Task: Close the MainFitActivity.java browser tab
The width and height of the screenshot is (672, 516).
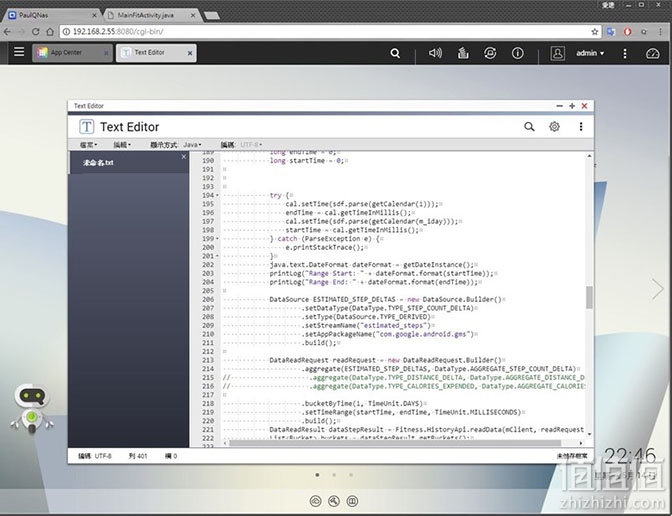Action: (193, 15)
